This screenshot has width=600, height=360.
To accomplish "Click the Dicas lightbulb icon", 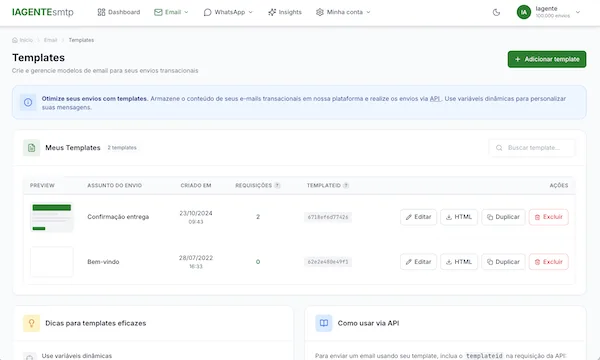I will 31,323.
